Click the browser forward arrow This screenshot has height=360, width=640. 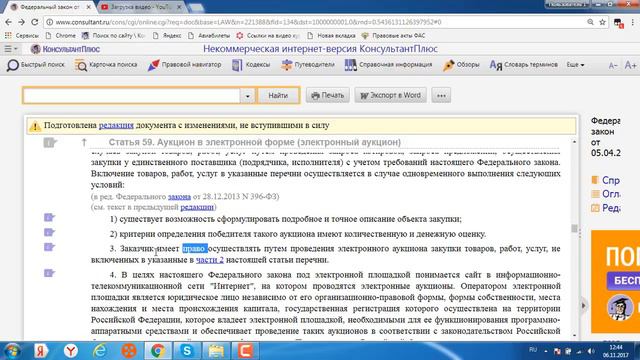tap(22, 22)
